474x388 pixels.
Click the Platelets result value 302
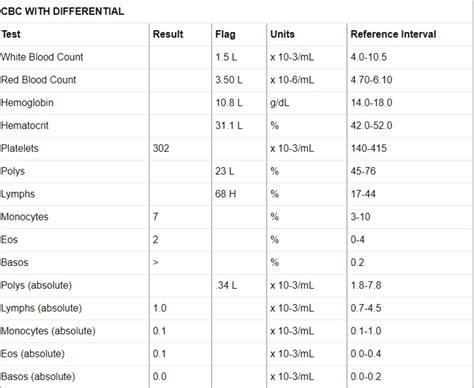[x=161, y=148]
